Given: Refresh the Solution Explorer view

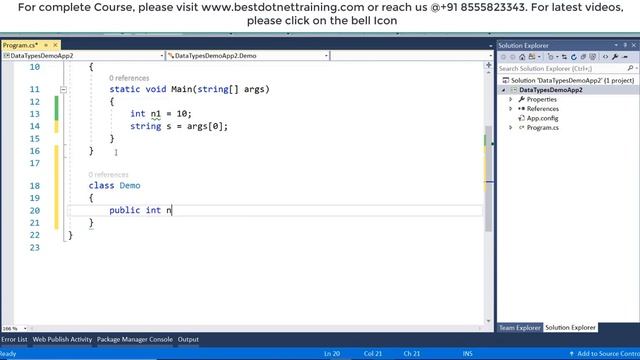Looking at the screenshot, I should click(573, 57).
